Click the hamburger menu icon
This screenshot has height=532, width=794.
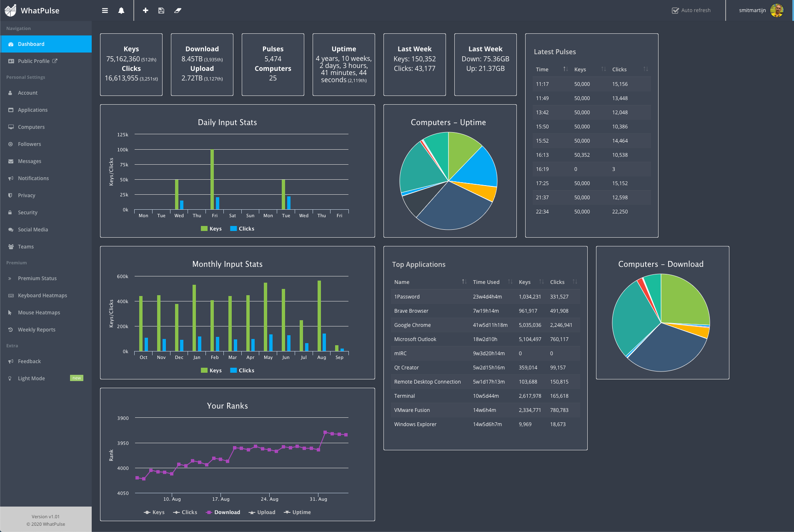[x=105, y=10]
